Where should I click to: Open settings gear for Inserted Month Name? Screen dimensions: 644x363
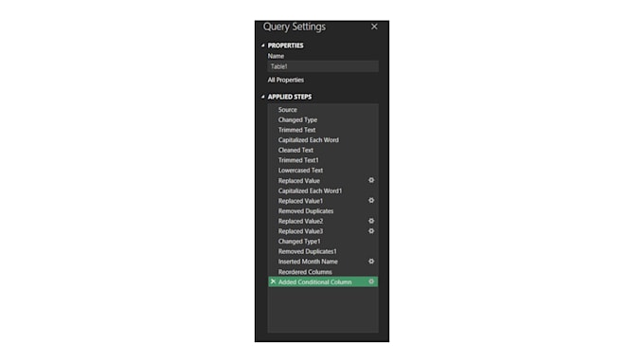point(371,261)
